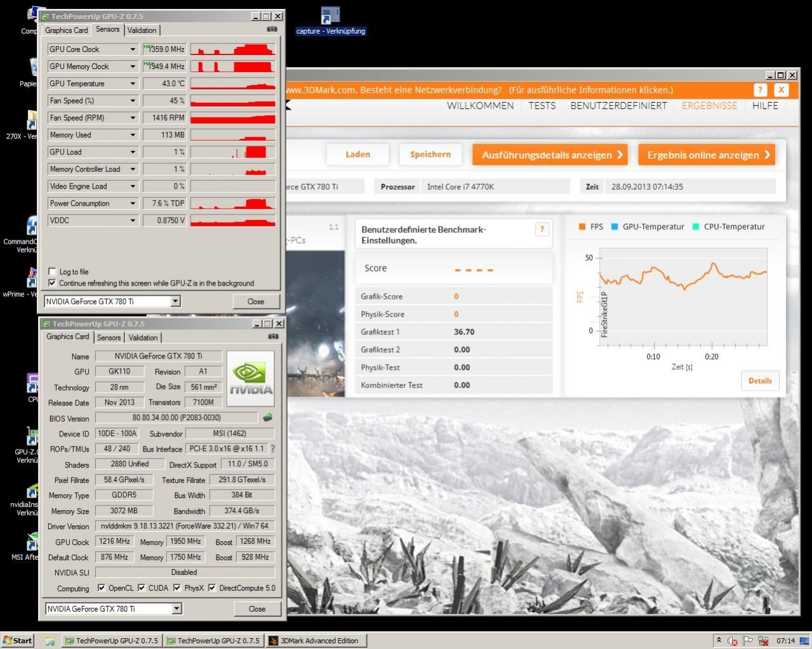
Task: Open GPU Memory Clock sensor dropdown
Action: coord(133,66)
